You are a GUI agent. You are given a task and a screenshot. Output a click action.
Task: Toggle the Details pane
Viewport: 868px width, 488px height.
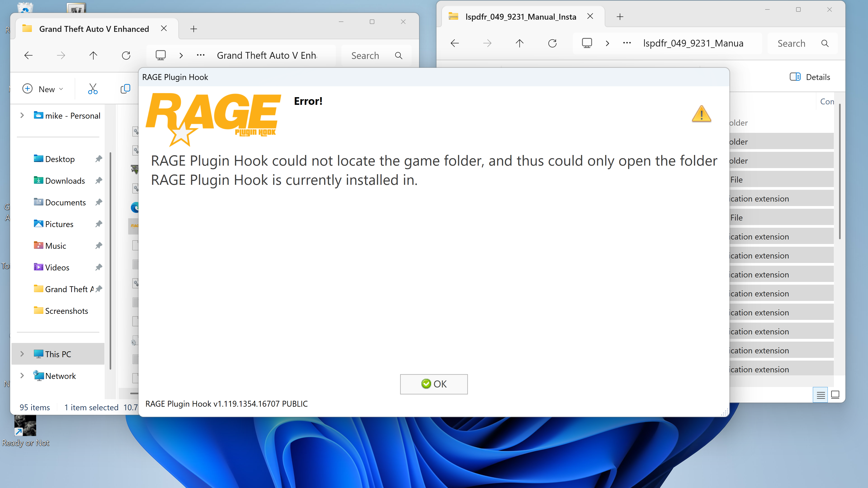tap(810, 77)
